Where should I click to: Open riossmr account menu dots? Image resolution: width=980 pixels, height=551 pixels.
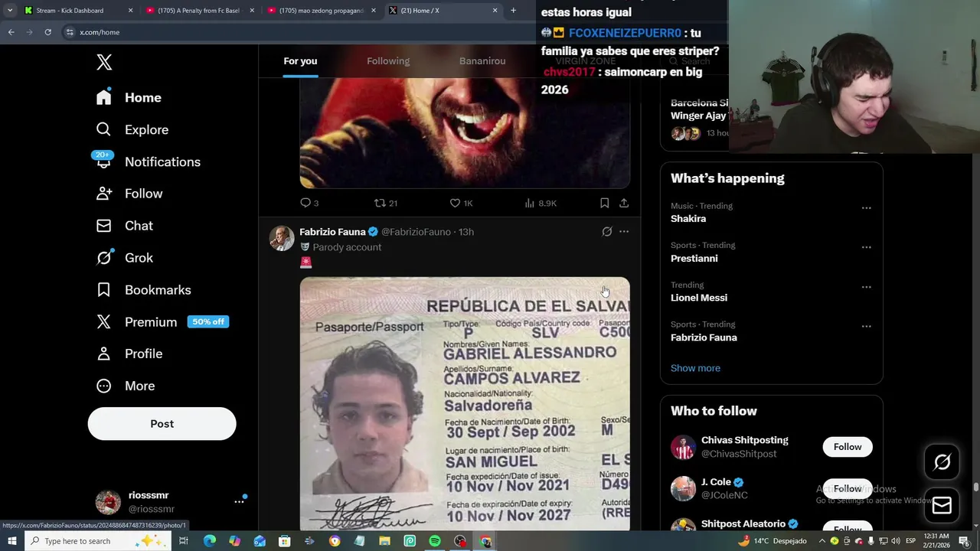pos(239,502)
